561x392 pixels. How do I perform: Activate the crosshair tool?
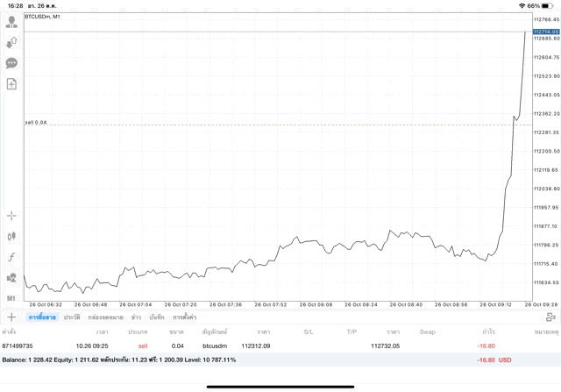point(11,215)
